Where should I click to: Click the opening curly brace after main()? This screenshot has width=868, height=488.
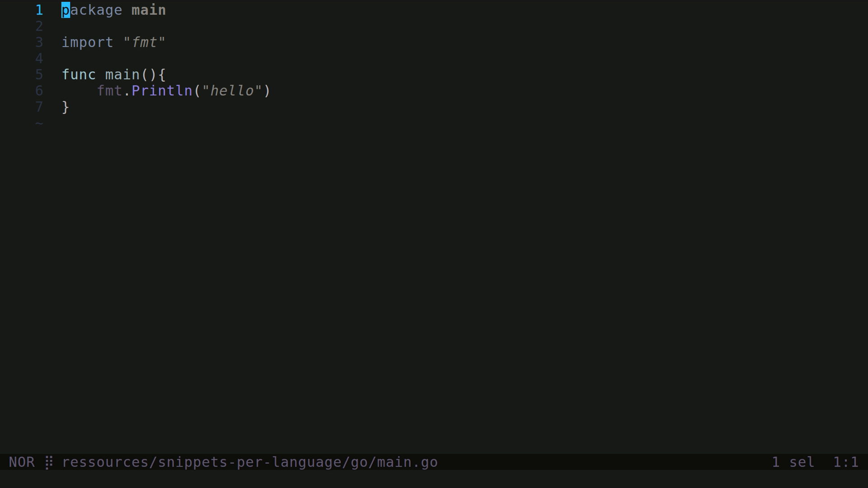tap(162, 75)
